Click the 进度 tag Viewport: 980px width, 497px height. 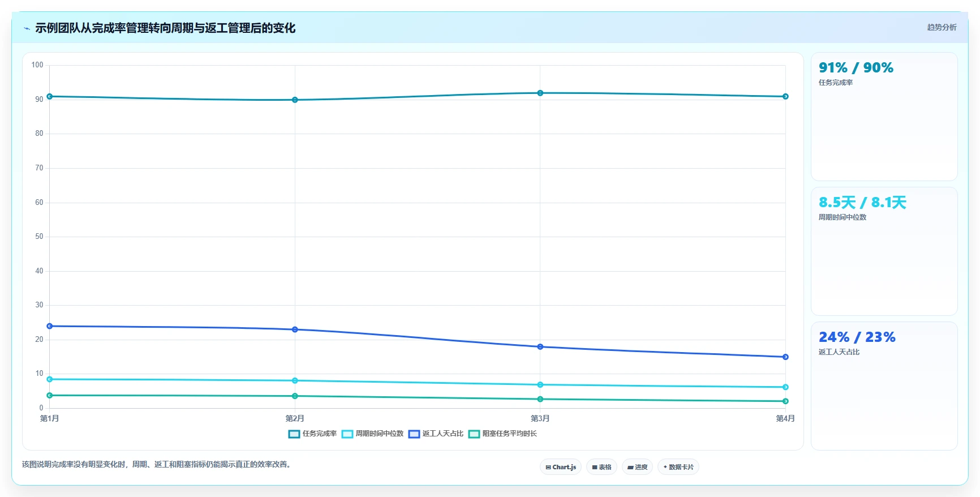click(637, 467)
